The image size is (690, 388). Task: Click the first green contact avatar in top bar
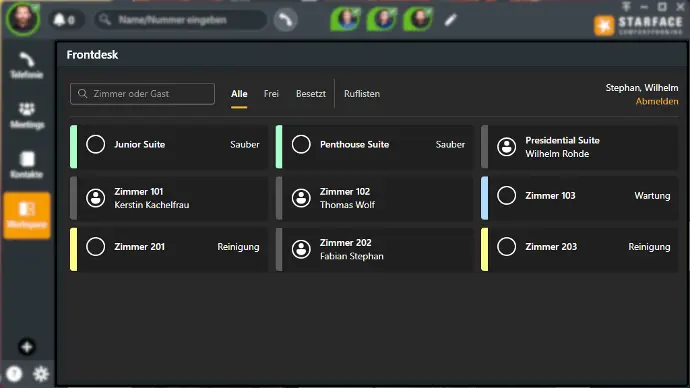[x=345, y=19]
